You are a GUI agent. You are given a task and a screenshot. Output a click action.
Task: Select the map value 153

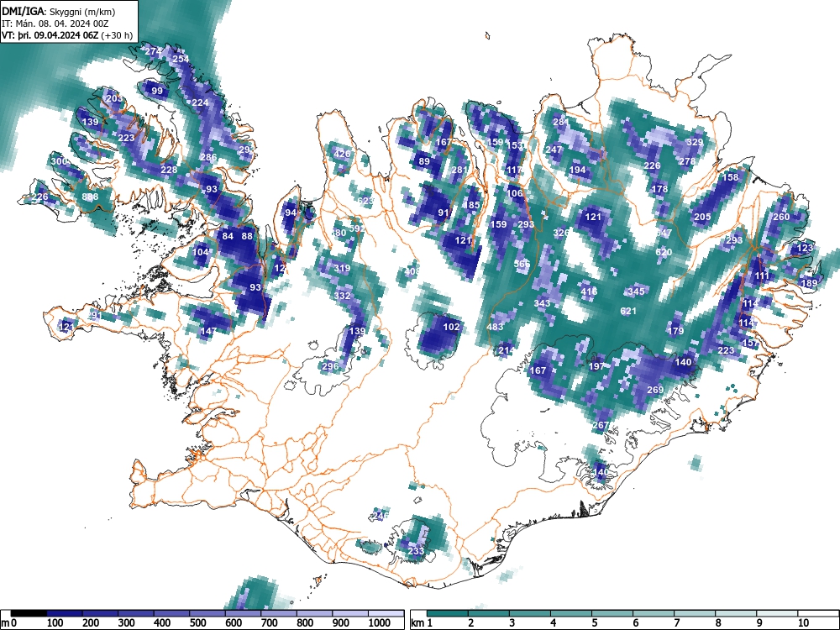click(x=515, y=145)
